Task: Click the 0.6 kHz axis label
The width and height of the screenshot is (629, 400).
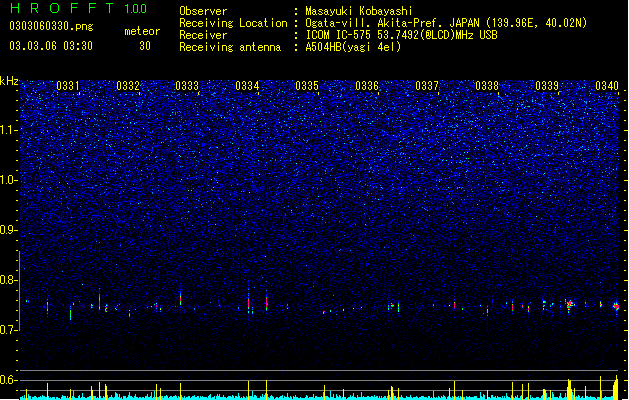Action: 10,380
